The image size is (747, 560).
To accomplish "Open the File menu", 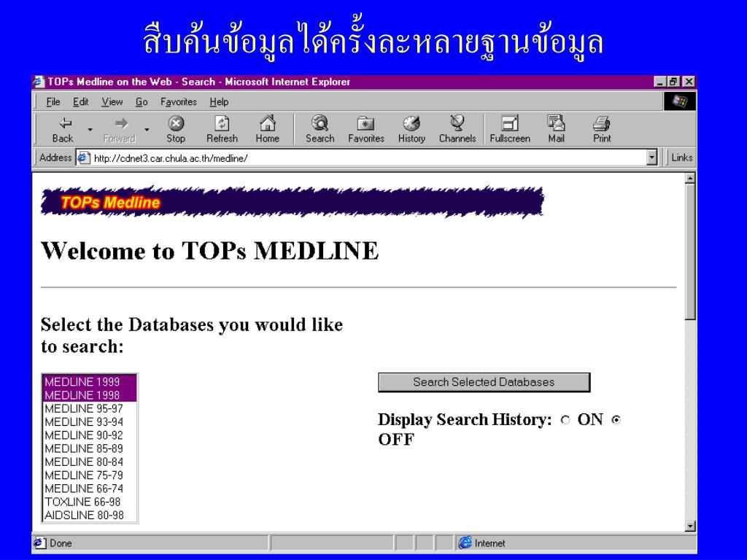I will tap(53, 102).
